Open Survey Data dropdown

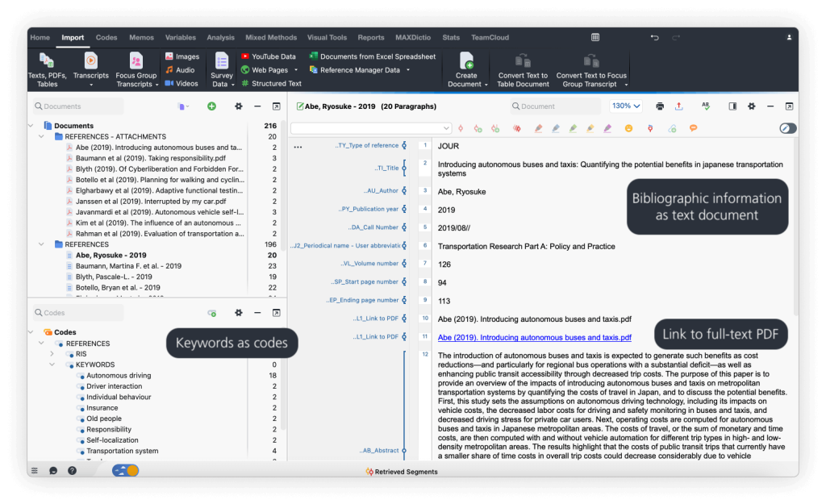coord(233,84)
